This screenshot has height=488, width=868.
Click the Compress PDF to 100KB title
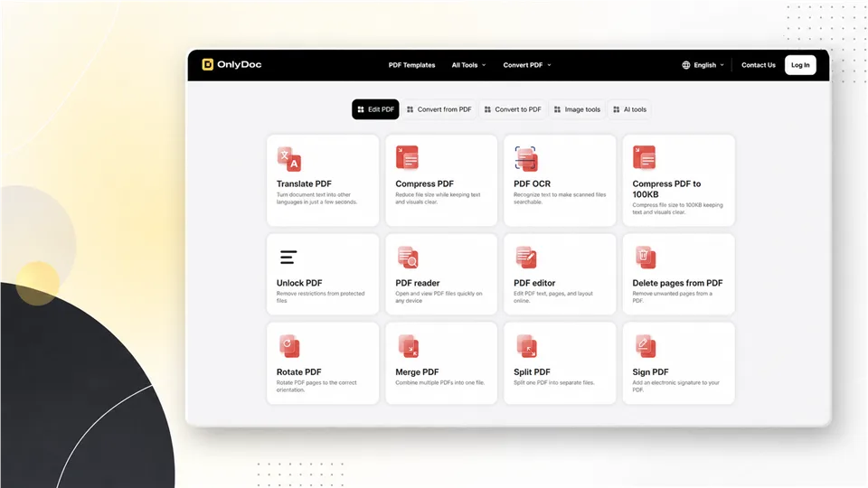tap(666, 189)
